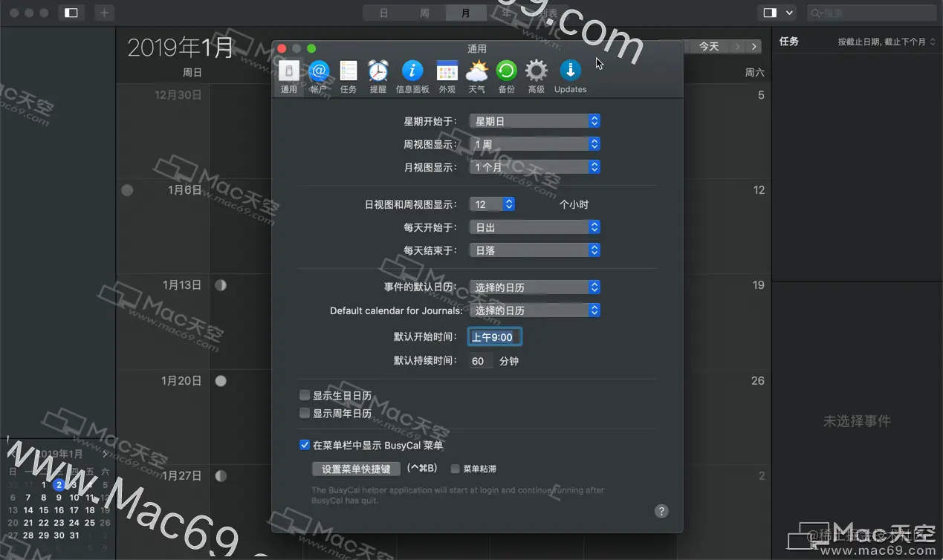Toggle the right info panel icon
This screenshot has height=560, width=943.
(x=770, y=13)
